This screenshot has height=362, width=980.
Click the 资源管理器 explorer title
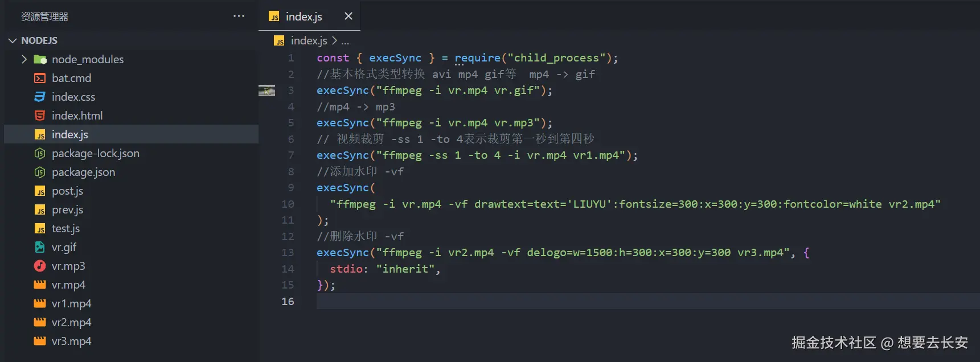44,17
